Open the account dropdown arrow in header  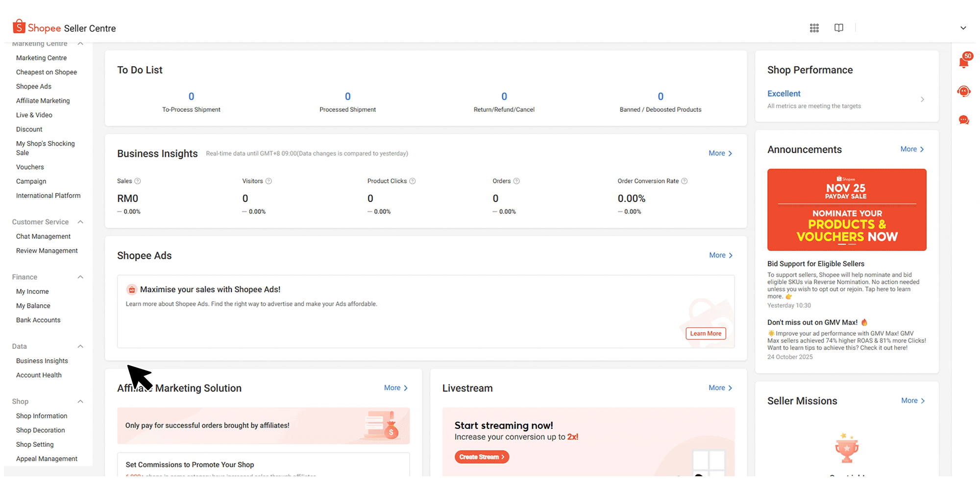tap(963, 28)
